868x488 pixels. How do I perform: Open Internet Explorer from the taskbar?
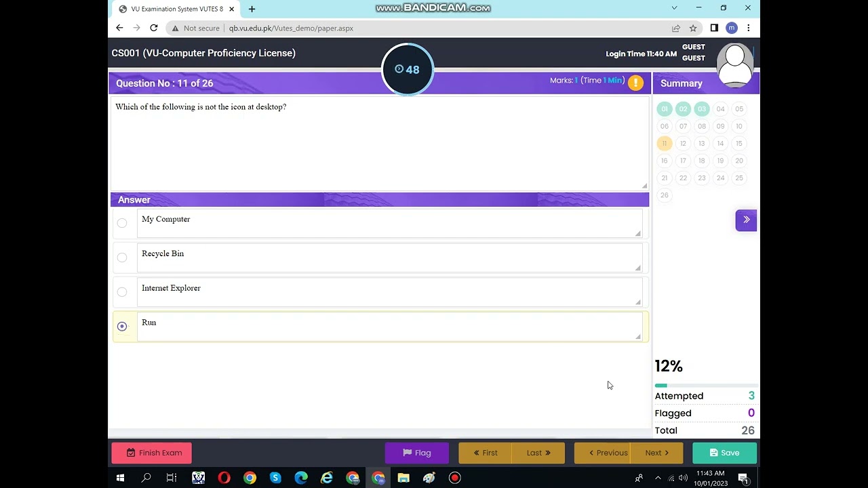pyautogui.click(x=327, y=478)
